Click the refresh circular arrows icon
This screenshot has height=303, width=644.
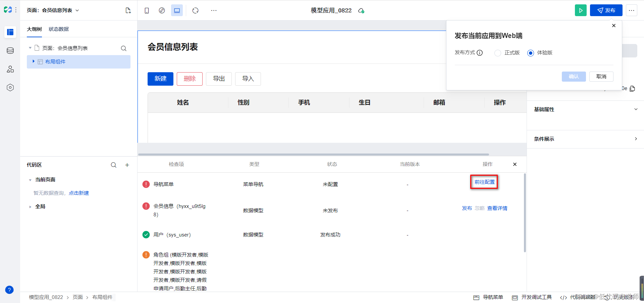(x=195, y=10)
